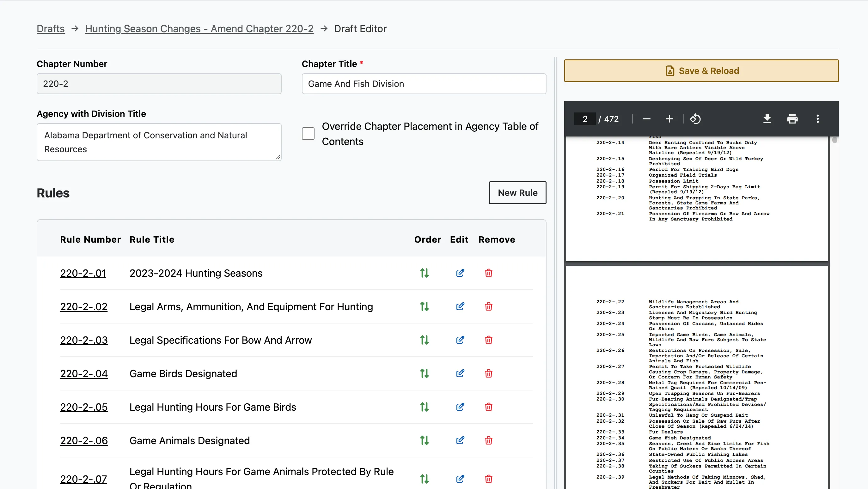868x489 pixels.
Task: Zoom in on the PDF viewer
Action: point(669,119)
